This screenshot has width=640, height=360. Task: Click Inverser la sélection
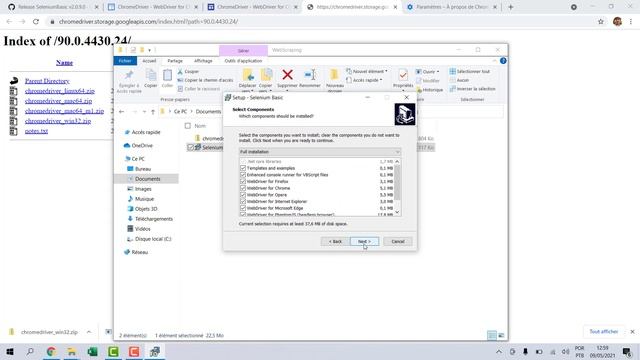(472, 89)
